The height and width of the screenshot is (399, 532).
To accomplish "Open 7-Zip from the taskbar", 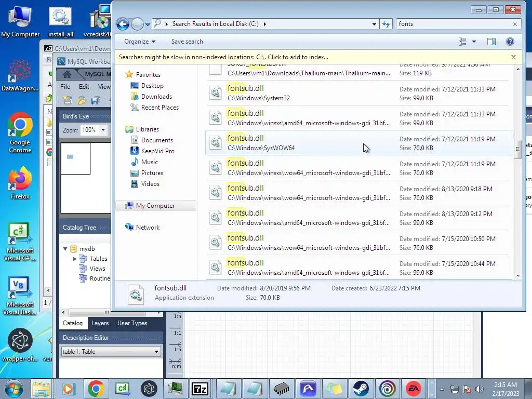I will point(199,389).
